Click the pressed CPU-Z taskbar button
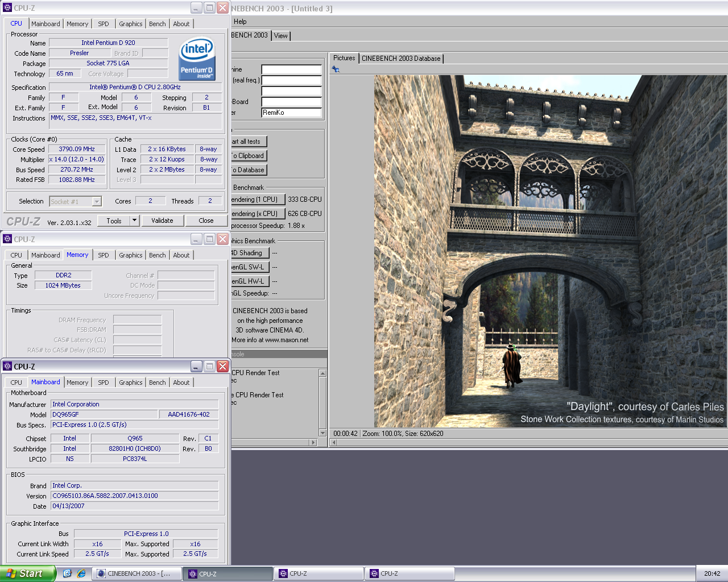 227,573
